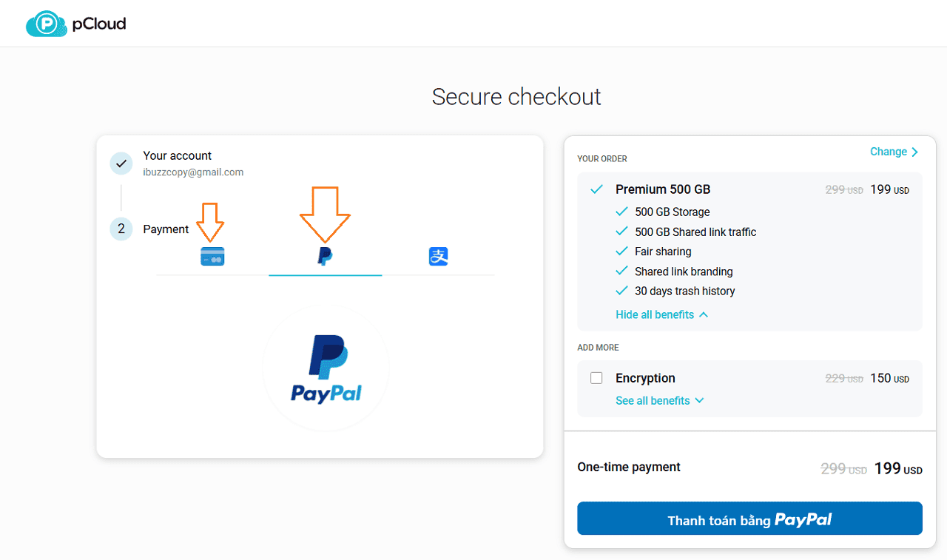
Task: Click the ibuzzcopy@gmail.com account email
Action: coord(193,172)
